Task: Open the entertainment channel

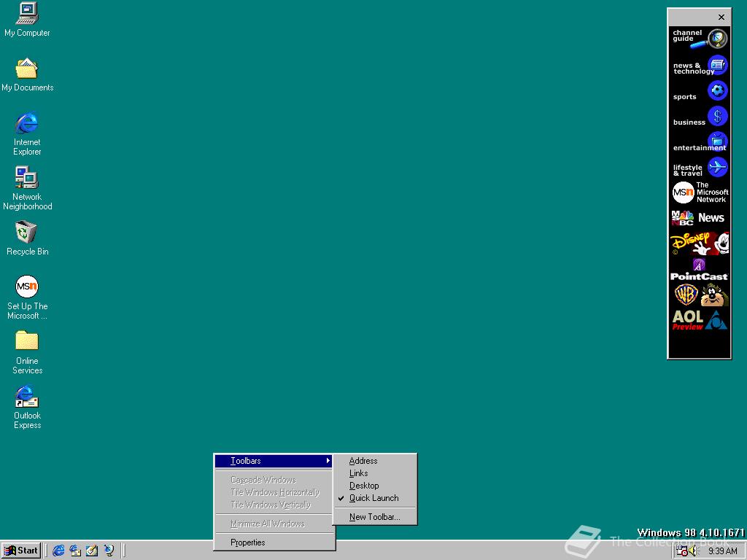Action: coord(700,142)
